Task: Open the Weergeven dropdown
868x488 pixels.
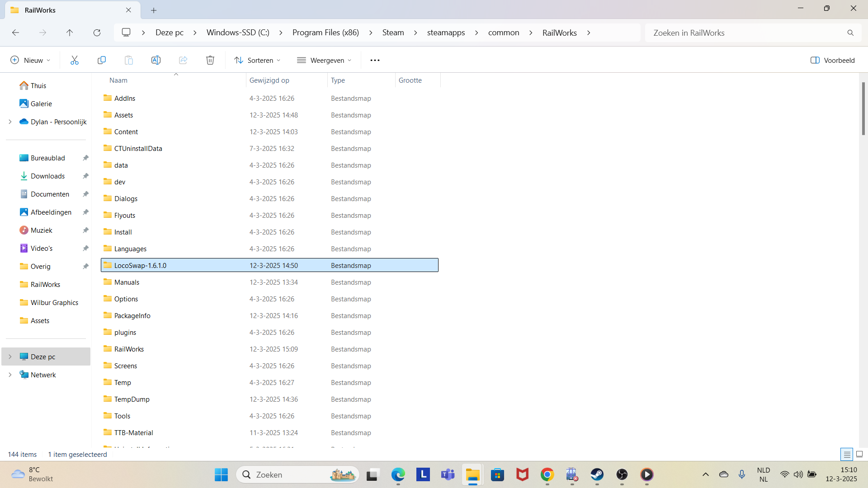Action: [x=324, y=60]
